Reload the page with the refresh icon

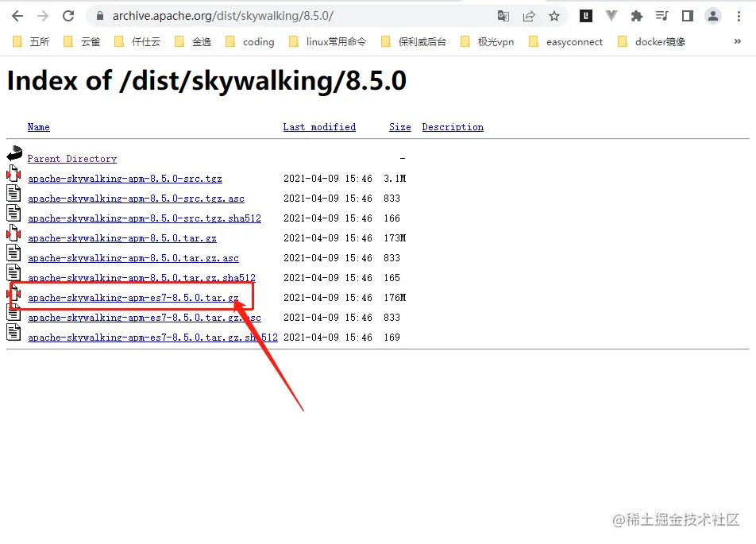(x=68, y=16)
